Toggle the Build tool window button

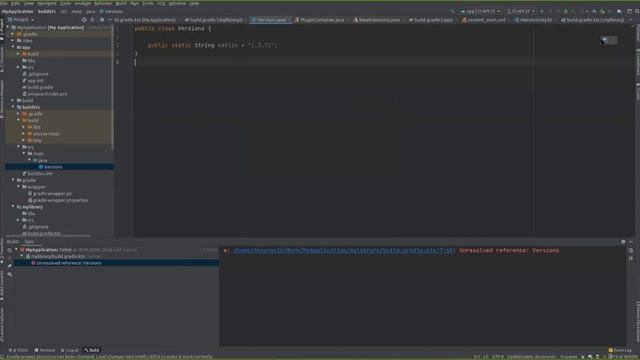[92, 350]
